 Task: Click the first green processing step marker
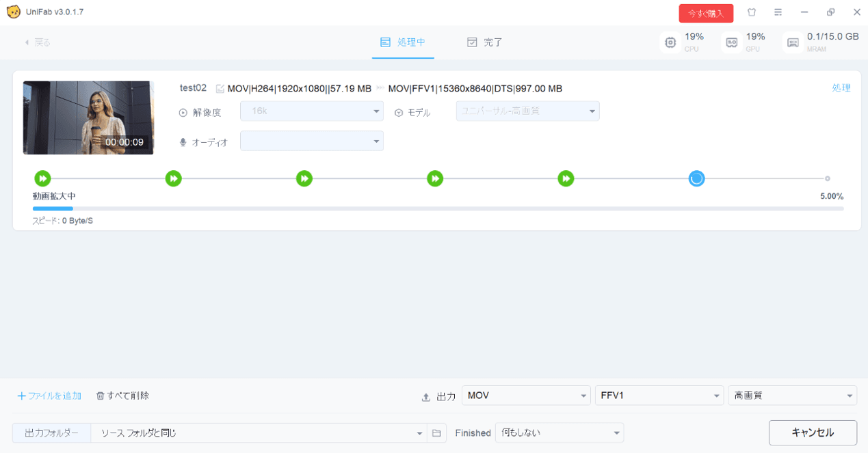pyautogui.click(x=42, y=178)
